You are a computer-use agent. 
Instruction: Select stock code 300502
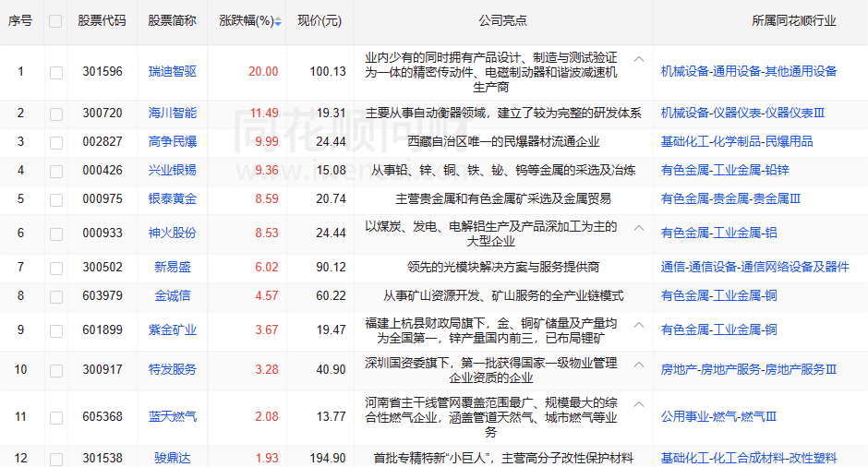pyautogui.click(x=102, y=268)
